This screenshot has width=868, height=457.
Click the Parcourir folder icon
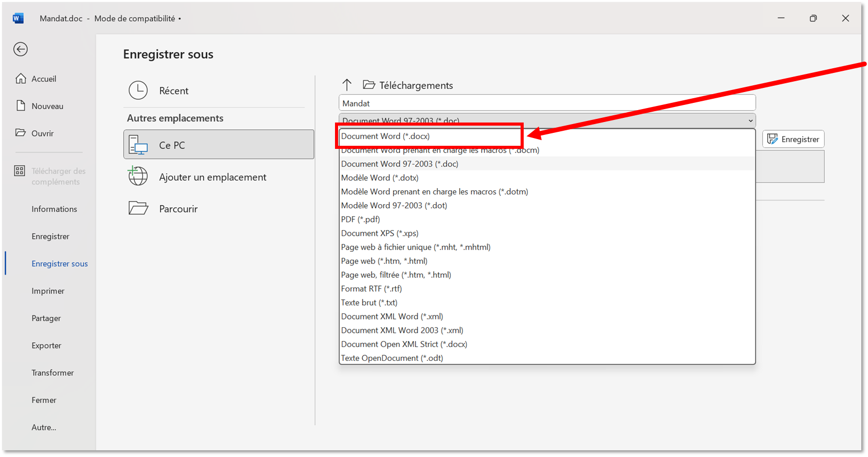pos(138,208)
